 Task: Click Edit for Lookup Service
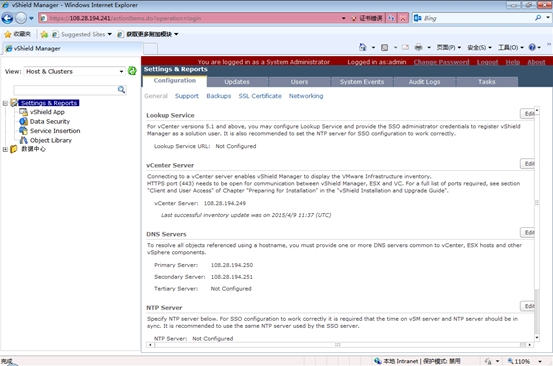coord(528,114)
